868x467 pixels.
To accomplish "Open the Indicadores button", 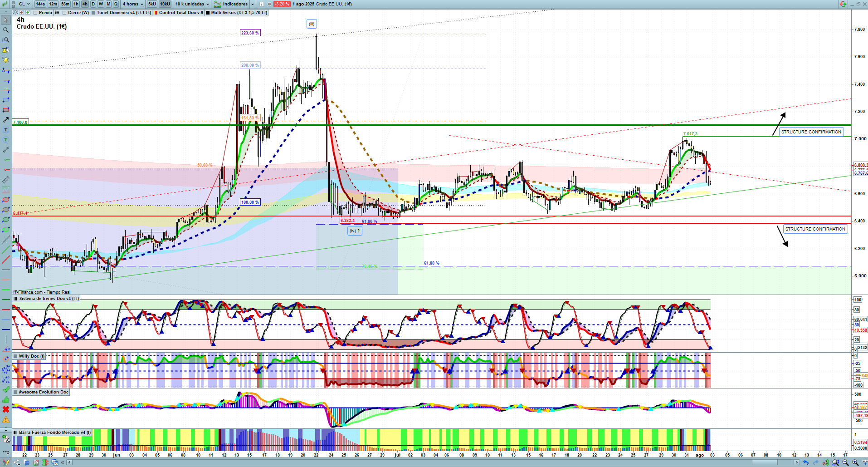I will (x=234, y=4).
